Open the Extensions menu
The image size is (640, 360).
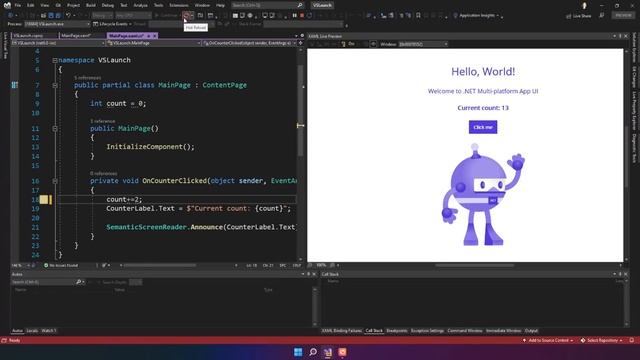(179, 5)
